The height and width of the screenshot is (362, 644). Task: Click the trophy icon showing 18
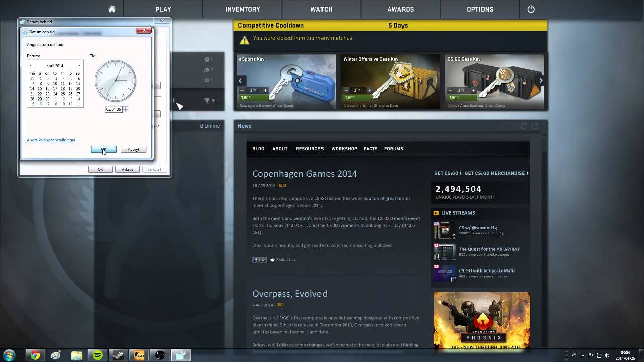pyautogui.click(x=207, y=101)
